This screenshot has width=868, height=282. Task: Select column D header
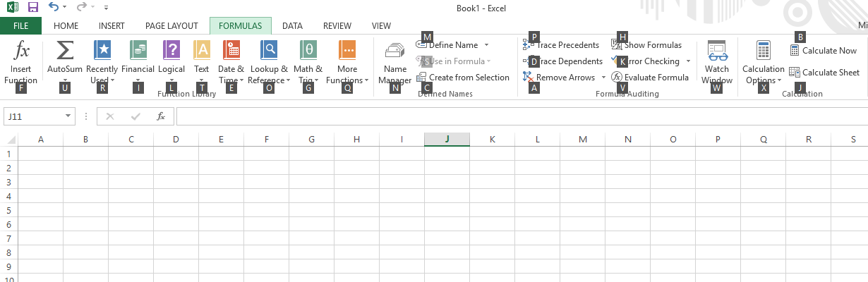[x=176, y=140]
